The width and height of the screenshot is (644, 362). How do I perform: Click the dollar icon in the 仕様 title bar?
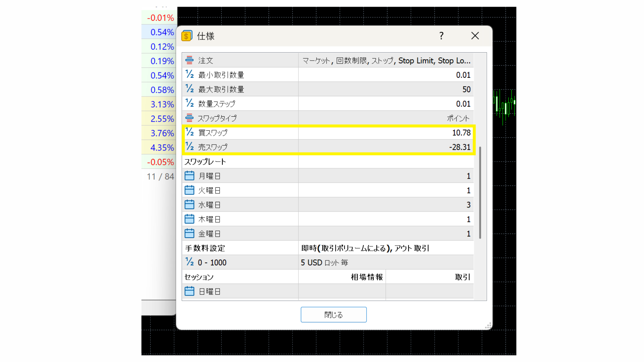click(187, 36)
